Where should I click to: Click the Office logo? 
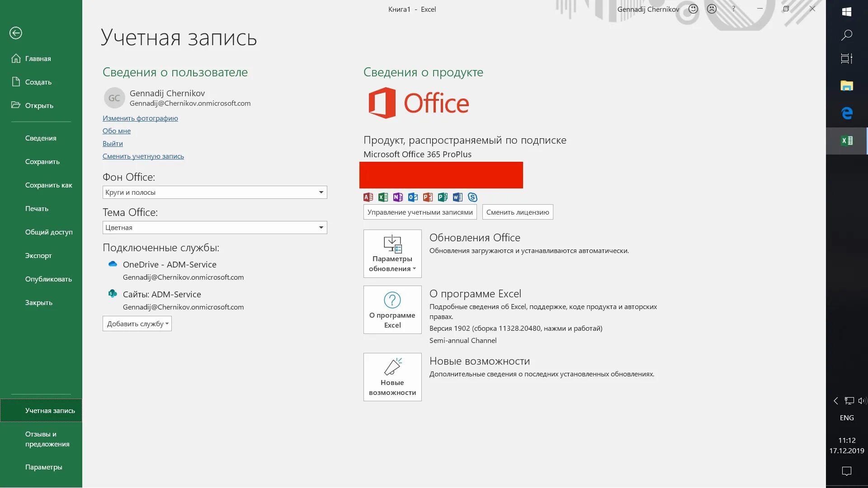[419, 103]
